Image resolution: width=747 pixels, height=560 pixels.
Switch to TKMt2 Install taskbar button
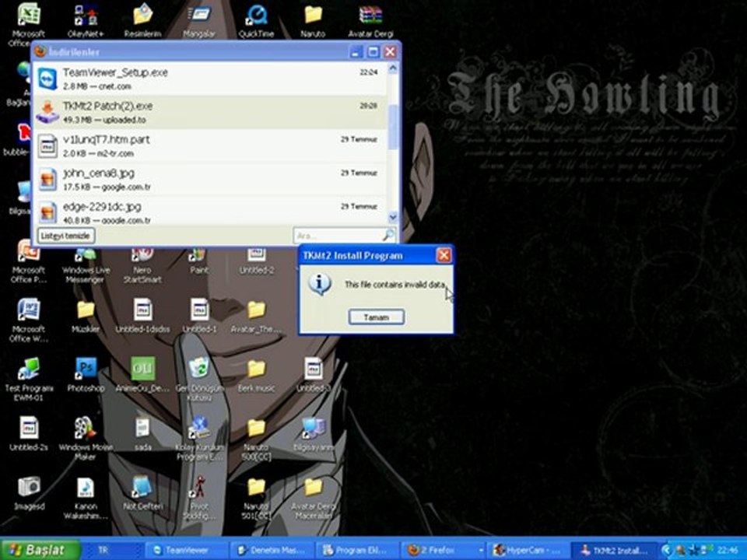coord(615,551)
